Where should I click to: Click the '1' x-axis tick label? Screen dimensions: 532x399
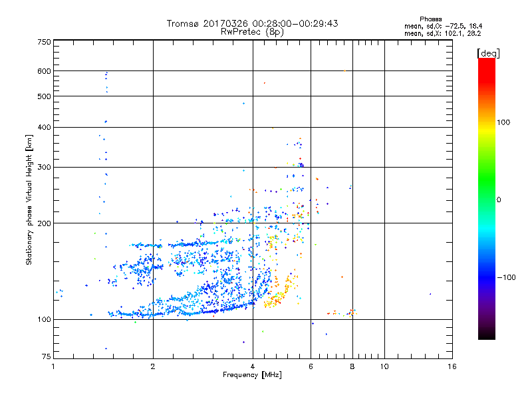point(53,366)
